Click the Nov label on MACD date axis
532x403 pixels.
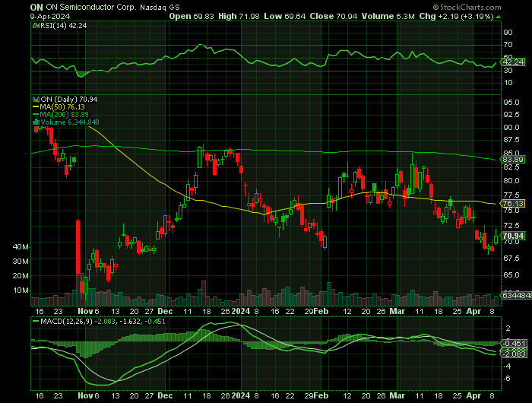click(85, 396)
